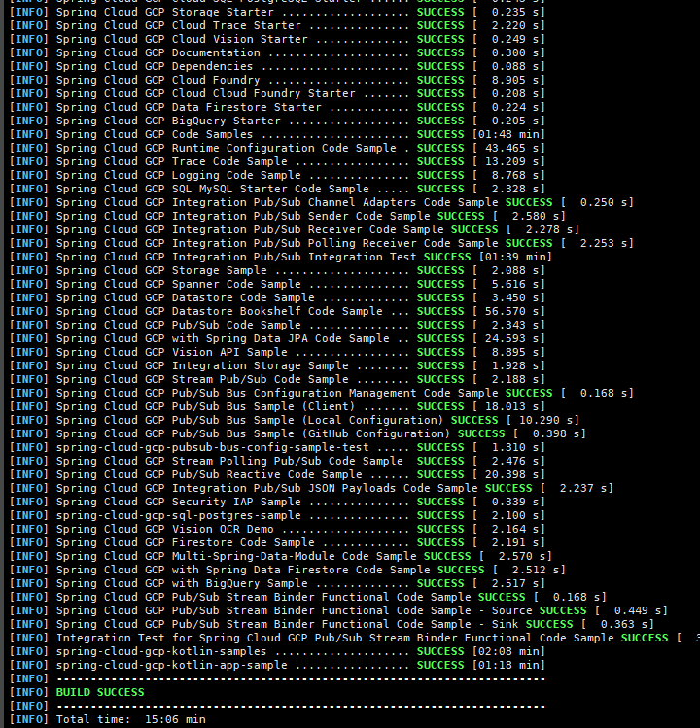Click 'Spring Cloud GCP Vision OCR Demo'
The image size is (700, 728).
point(165,530)
